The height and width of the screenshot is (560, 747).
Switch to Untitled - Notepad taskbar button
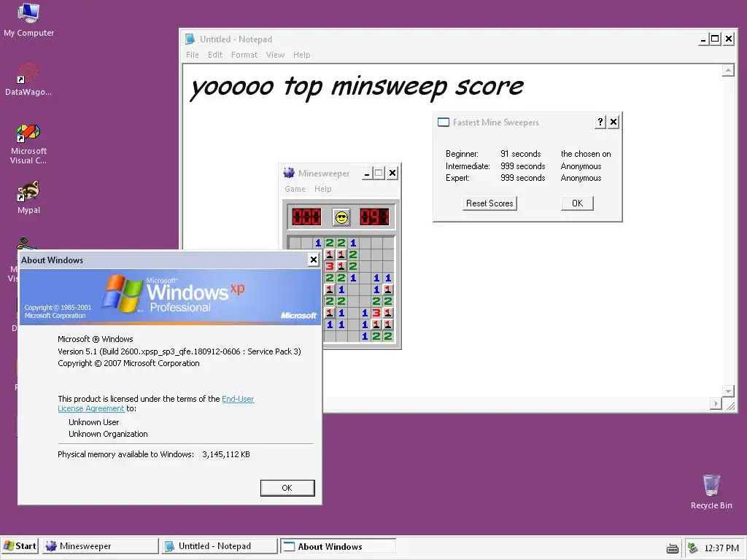tap(219, 546)
